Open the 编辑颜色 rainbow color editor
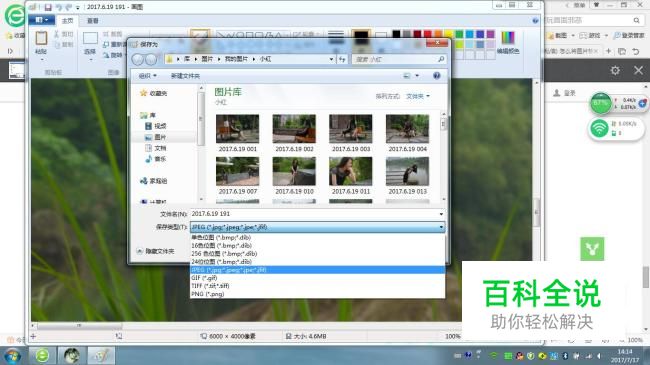Image resolution: width=650 pixels, height=365 pixels. pyautogui.click(x=508, y=42)
